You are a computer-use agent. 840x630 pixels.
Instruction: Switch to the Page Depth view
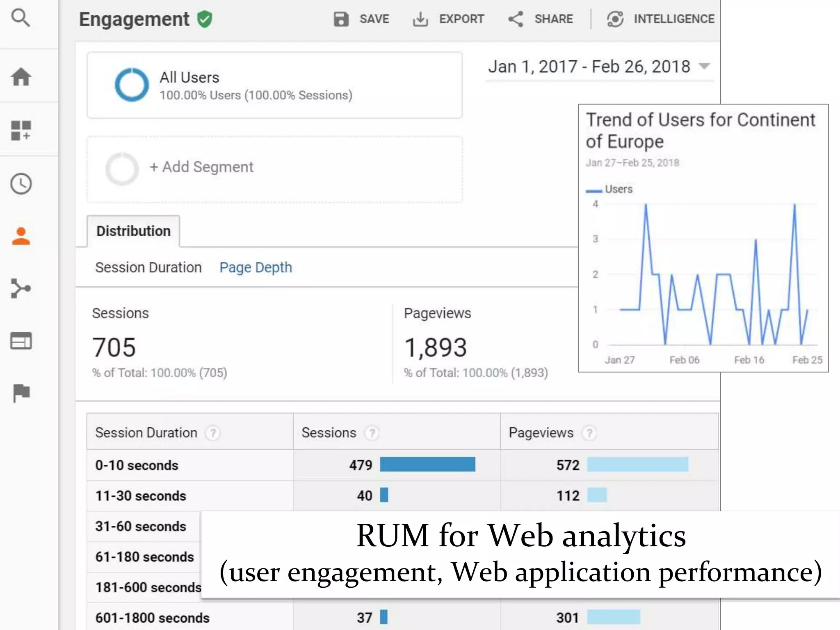pos(256,267)
